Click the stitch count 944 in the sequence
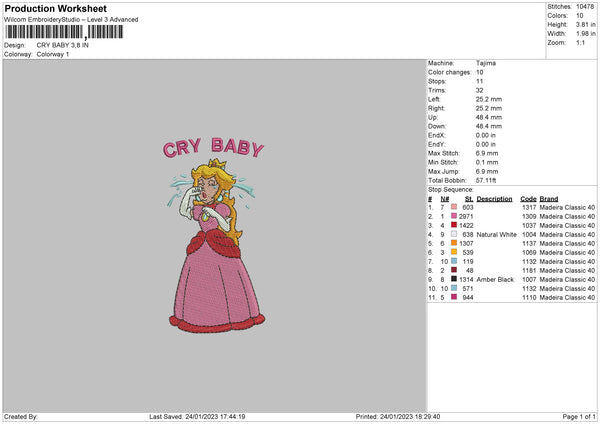This screenshot has height=424, width=600. coord(468,297)
